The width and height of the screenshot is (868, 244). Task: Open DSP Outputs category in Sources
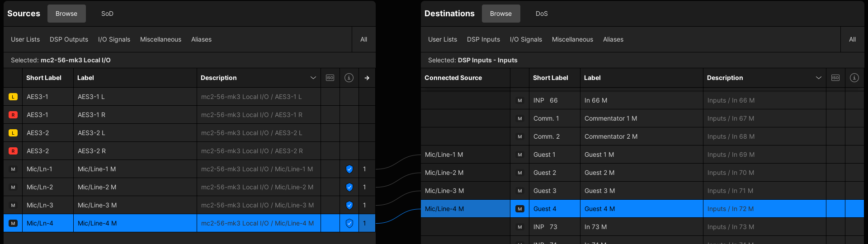(69, 39)
